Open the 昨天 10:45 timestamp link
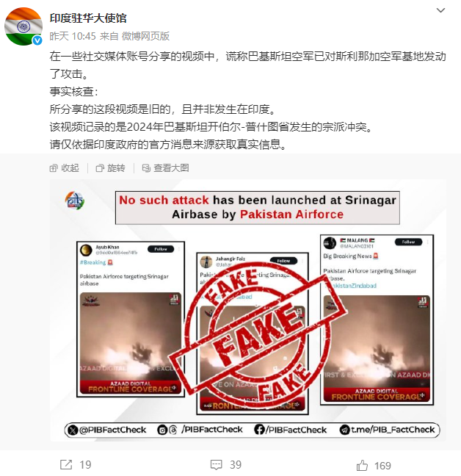461x476 pixels. 73,36
